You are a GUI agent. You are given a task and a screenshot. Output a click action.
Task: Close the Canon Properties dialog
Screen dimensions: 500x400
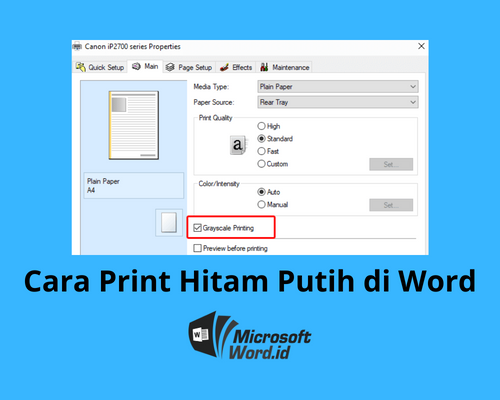click(421, 46)
